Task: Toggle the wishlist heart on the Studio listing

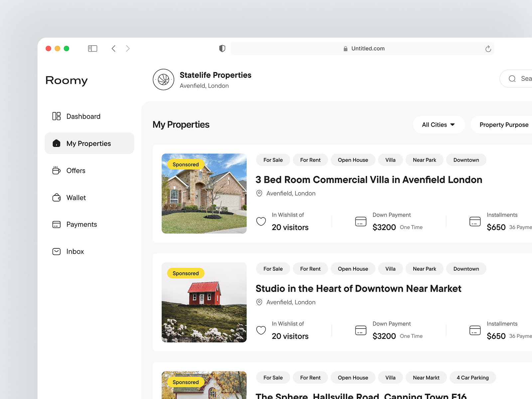Action: click(261, 330)
